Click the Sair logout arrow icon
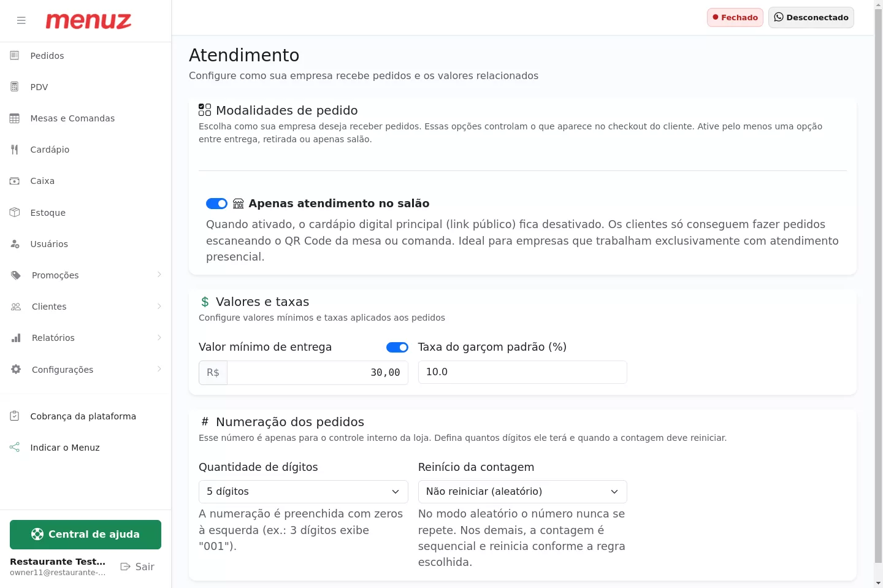The width and height of the screenshot is (883, 588). (126, 567)
